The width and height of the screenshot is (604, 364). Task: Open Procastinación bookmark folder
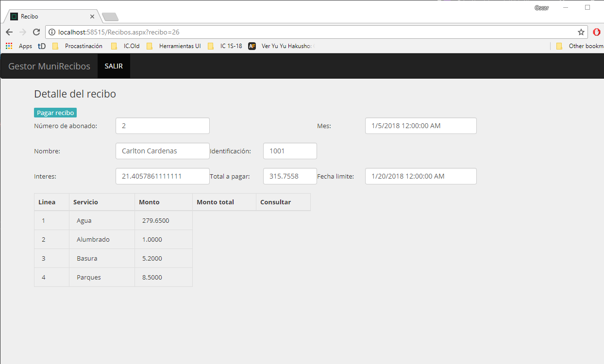coord(77,46)
